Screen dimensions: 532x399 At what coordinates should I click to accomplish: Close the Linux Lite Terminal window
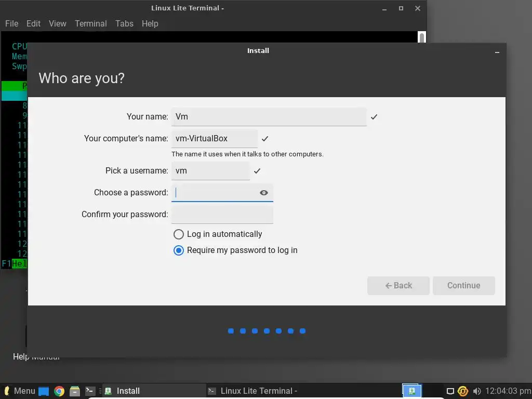(x=418, y=8)
